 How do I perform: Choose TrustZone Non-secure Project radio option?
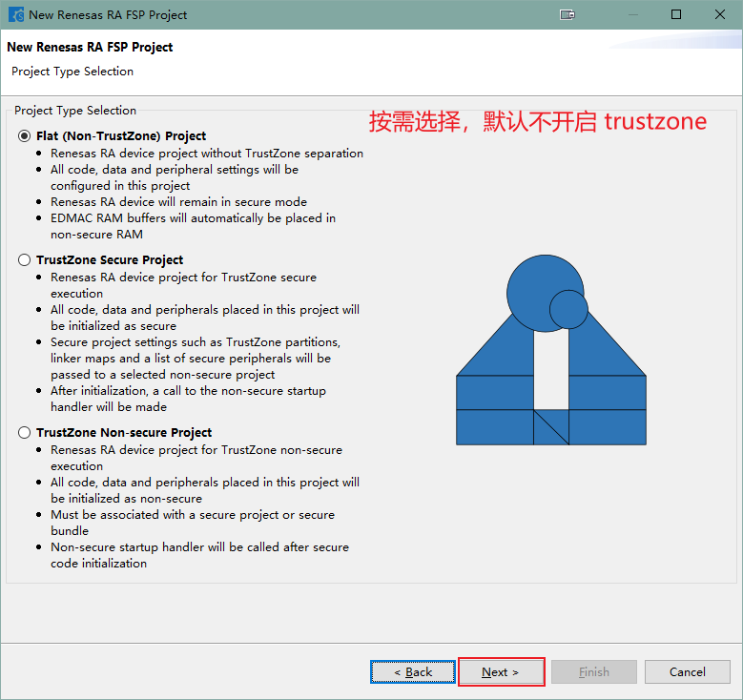click(24, 432)
